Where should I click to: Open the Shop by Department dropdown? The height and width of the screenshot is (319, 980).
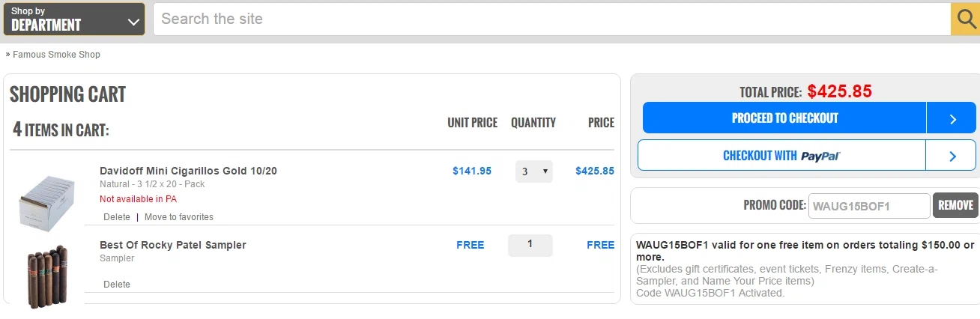74,19
